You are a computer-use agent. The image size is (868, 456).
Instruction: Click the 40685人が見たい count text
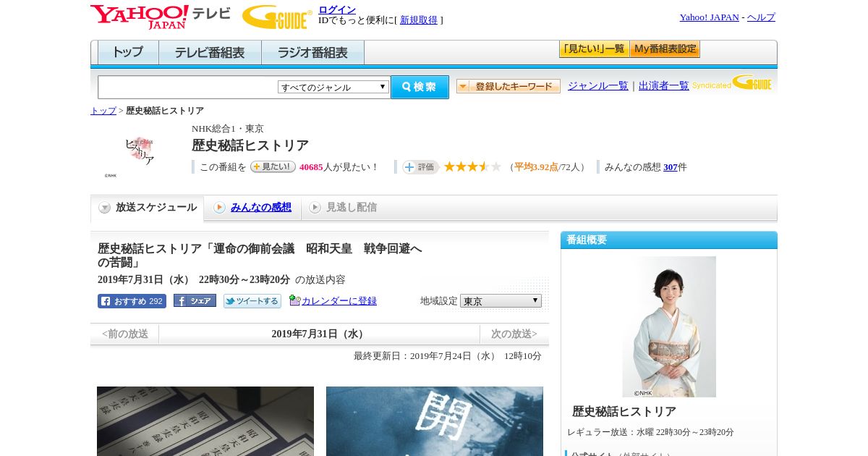(339, 167)
